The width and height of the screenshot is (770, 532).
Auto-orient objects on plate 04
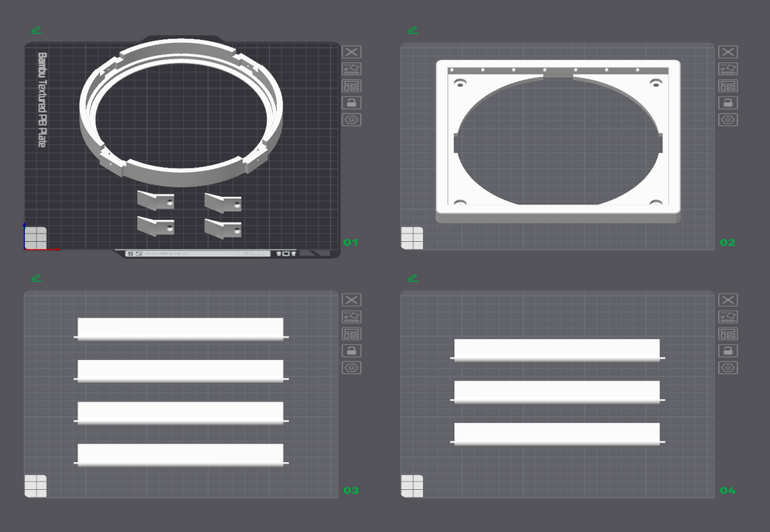(728, 316)
